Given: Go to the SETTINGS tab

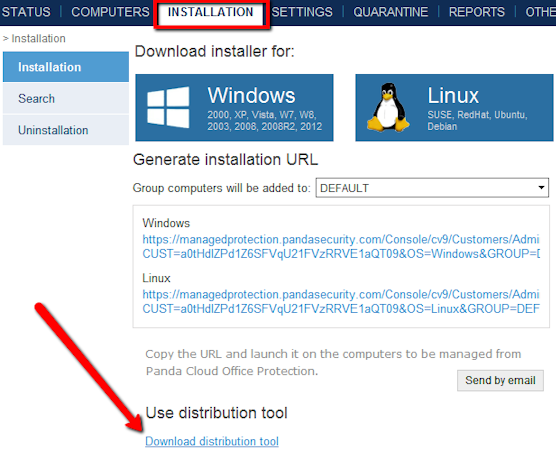Looking at the screenshot, I should pos(302,12).
